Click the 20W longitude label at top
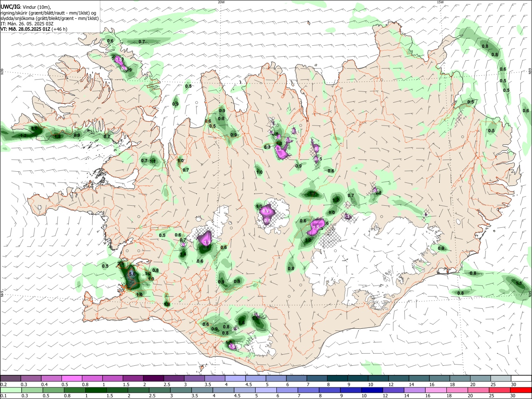The image size is (532, 399). (221, 2)
